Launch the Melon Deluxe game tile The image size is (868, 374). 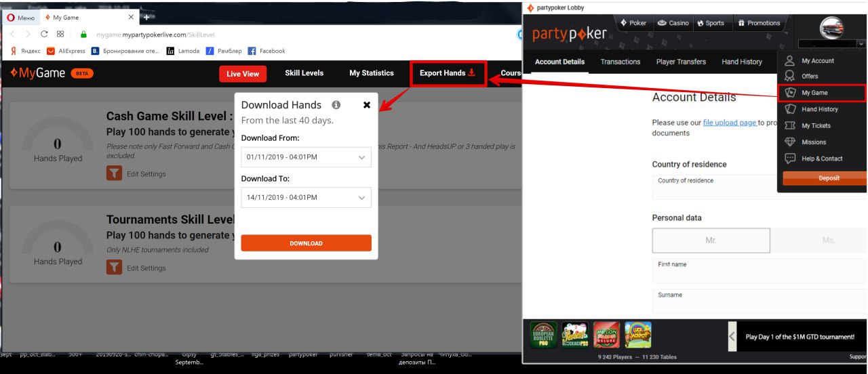coord(606,335)
